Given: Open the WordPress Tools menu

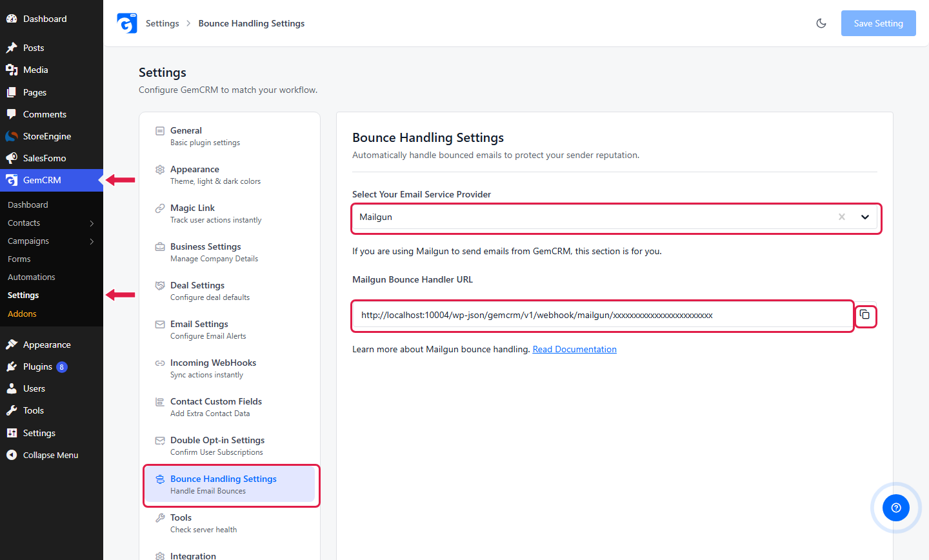Looking at the screenshot, I should point(52,410).
